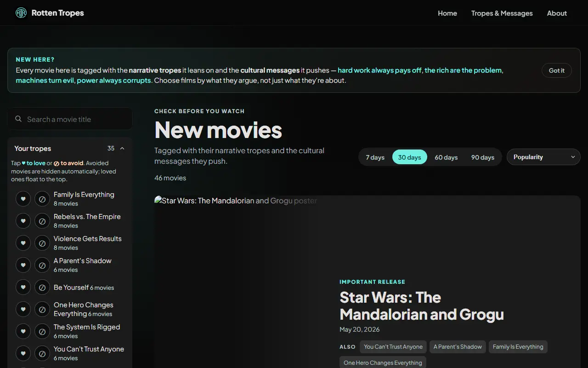The image size is (588, 368).
Task: Click the Violence Gets Results sidebar label
Action: click(x=88, y=239)
